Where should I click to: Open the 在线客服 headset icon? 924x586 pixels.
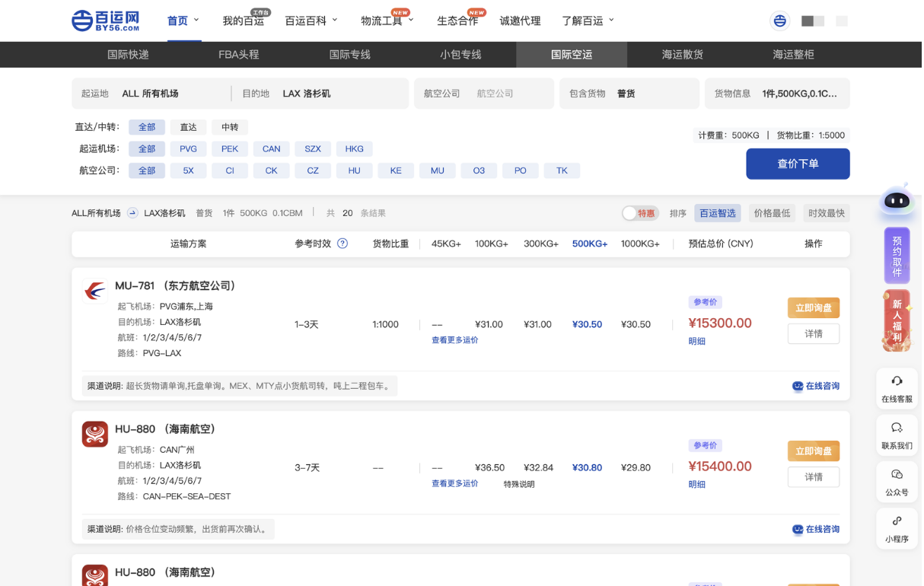(897, 382)
